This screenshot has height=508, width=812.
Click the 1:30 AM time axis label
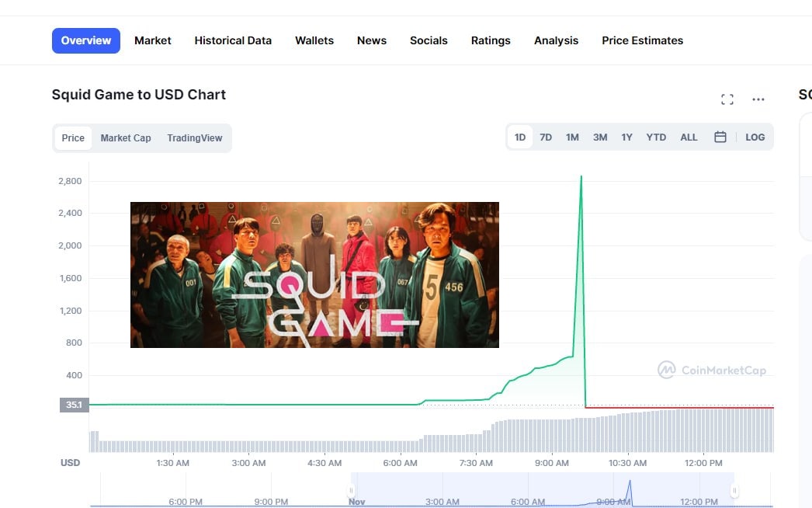172,463
